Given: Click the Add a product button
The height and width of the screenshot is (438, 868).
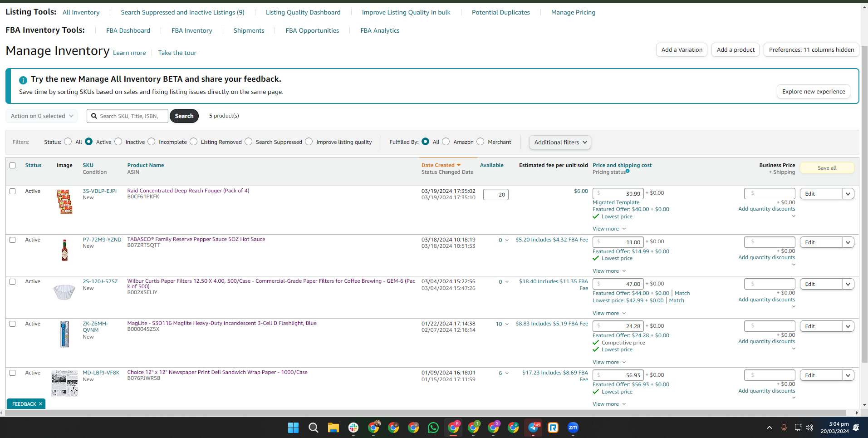Looking at the screenshot, I should [736, 50].
